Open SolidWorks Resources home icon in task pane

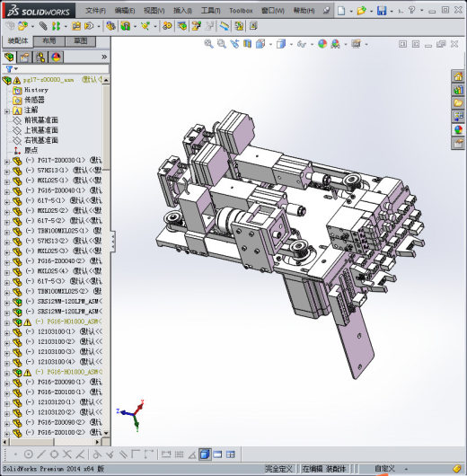(458, 76)
